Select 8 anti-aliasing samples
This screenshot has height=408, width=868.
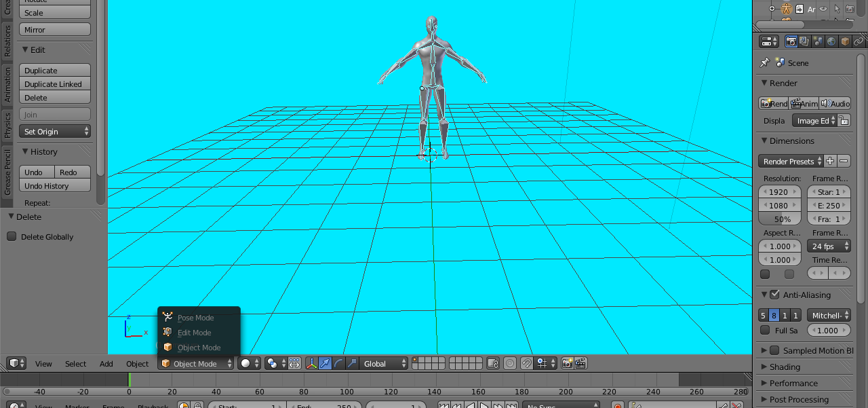[x=774, y=315]
